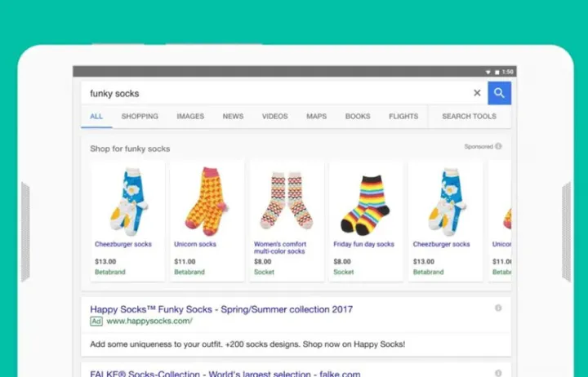
Task: Open FALKE Socks-Collection ad headline
Action: pos(225,373)
